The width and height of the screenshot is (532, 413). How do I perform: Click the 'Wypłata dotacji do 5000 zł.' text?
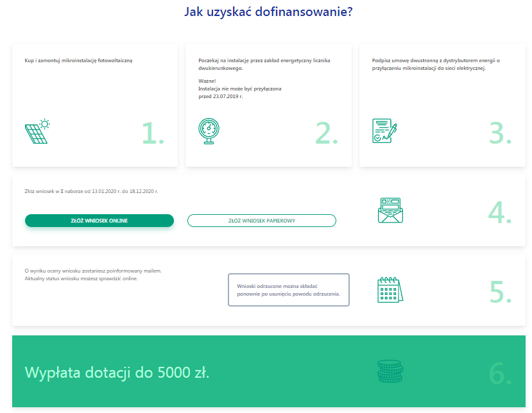[117, 373]
